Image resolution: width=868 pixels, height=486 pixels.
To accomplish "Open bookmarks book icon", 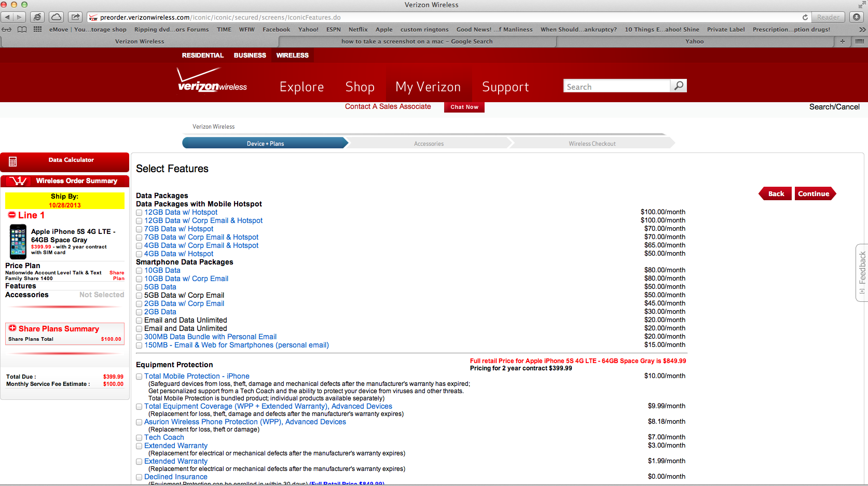I will [x=22, y=30].
